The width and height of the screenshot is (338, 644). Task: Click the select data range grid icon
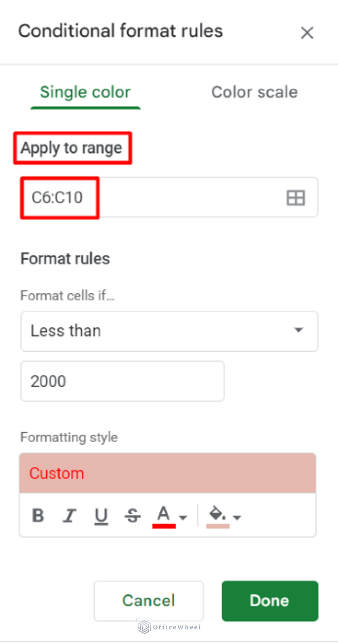(x=295, y=197)
